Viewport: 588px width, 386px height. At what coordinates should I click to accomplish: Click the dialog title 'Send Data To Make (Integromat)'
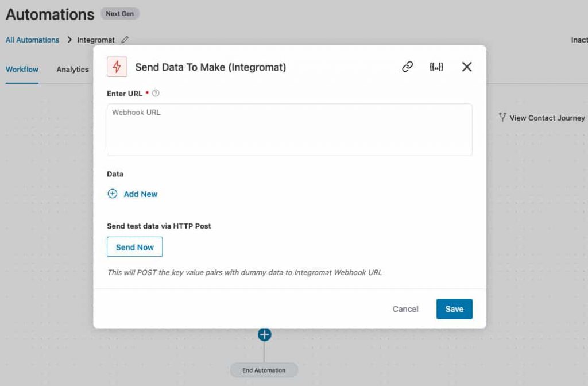[210, 67]
